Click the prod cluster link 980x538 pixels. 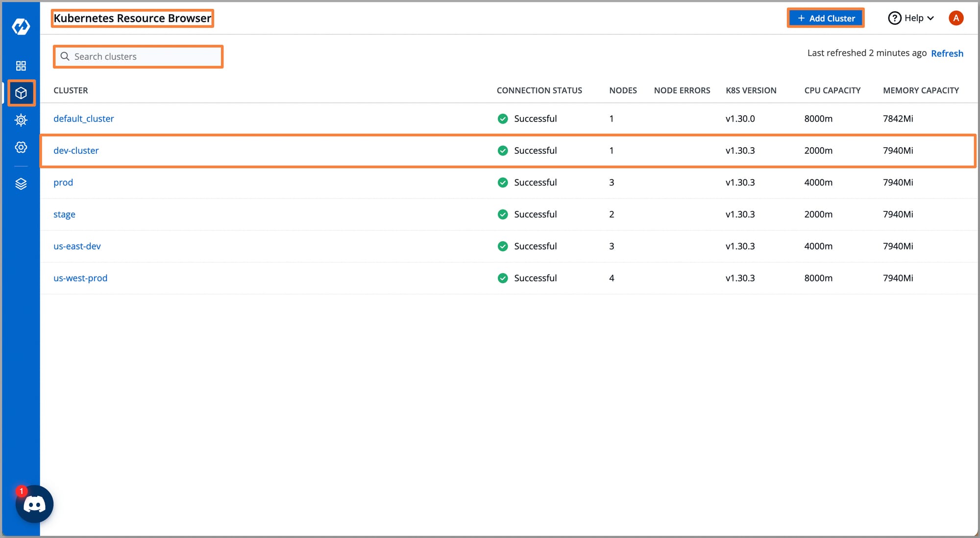coord(64,181)
